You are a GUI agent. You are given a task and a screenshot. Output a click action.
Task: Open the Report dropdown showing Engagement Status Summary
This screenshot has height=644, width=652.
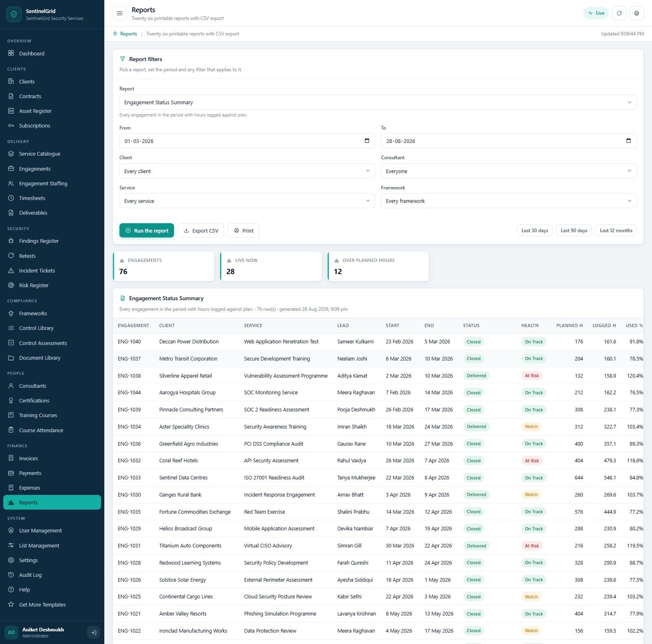[378, 102]
